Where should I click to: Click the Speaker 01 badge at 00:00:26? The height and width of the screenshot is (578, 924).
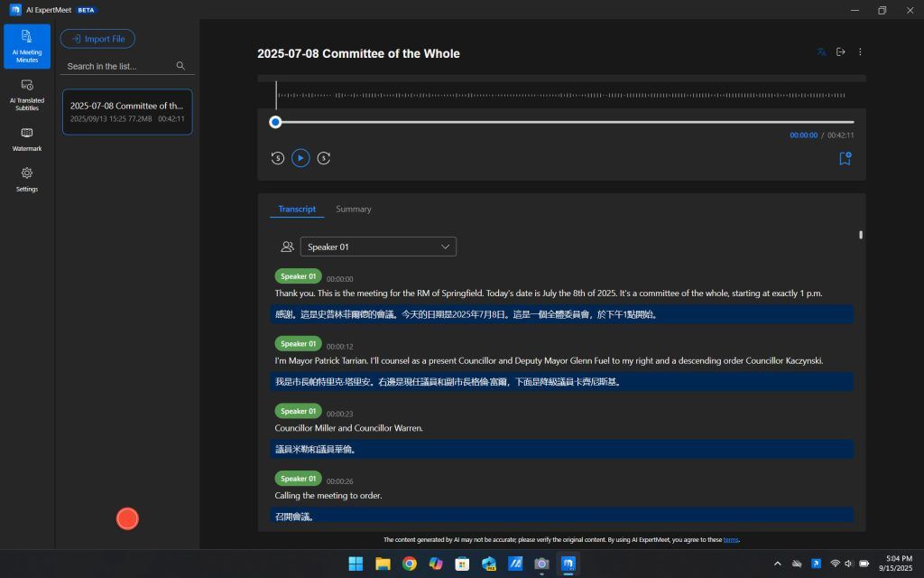click(298, 479)
